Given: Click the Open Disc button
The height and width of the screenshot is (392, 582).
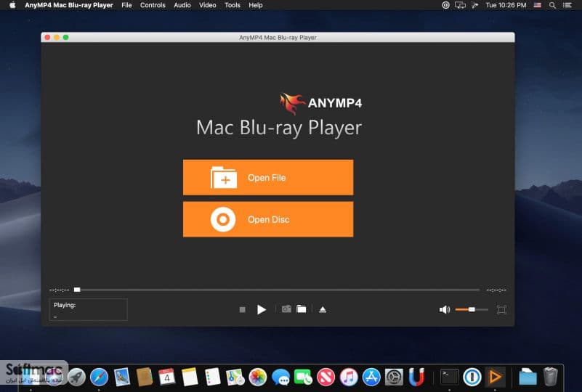Looking at the screenshot, I should pyautogui.click(x=268, y=219).
